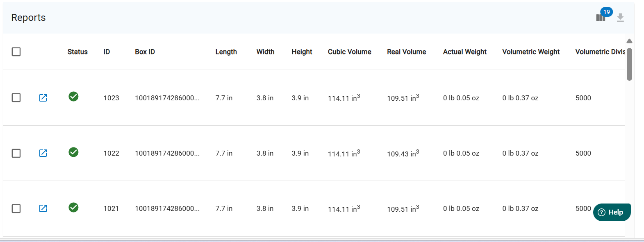Click green status checkmark for report 1021
644x242 pixels.
click(x=74, y=208)
